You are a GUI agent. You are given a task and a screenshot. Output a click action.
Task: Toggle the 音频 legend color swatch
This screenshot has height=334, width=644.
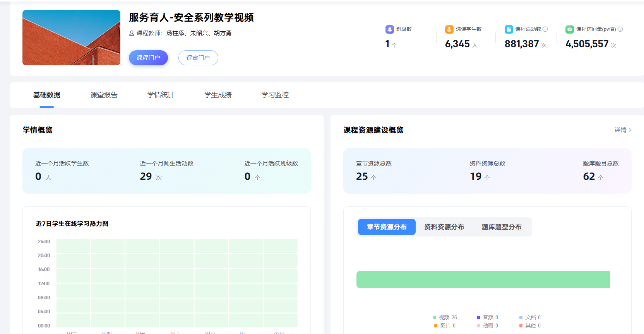[478, 317]
